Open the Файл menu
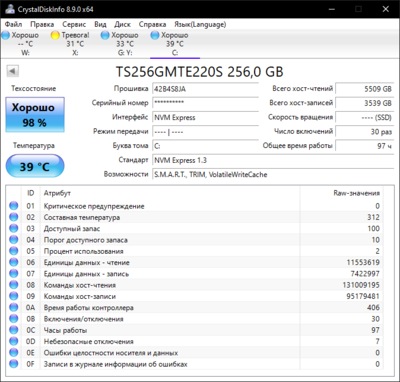The height and width of the screenshot is (382, 400). tap(13, 24)
